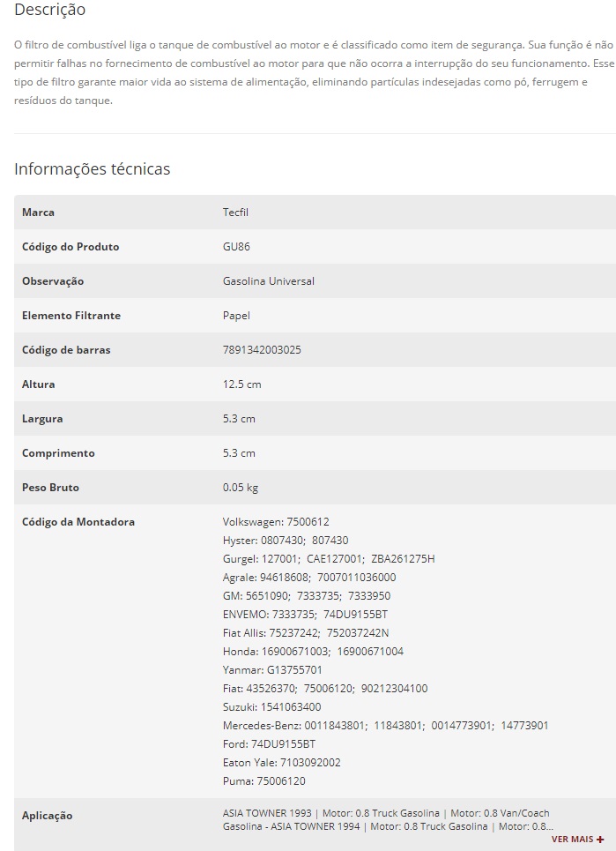Click the GU86 product code value
Image resolution: width=616 pixels, height=851 pixels.
point(236,247)
